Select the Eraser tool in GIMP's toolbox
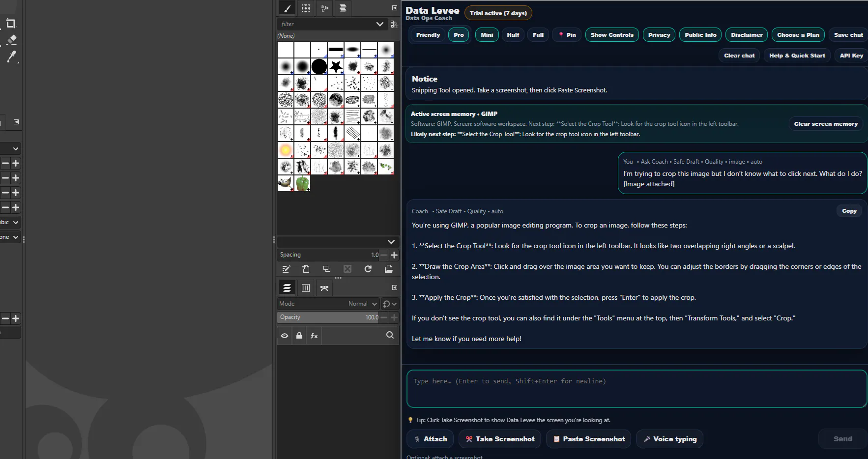Viewport: 868px width, 459px height. 12,39
